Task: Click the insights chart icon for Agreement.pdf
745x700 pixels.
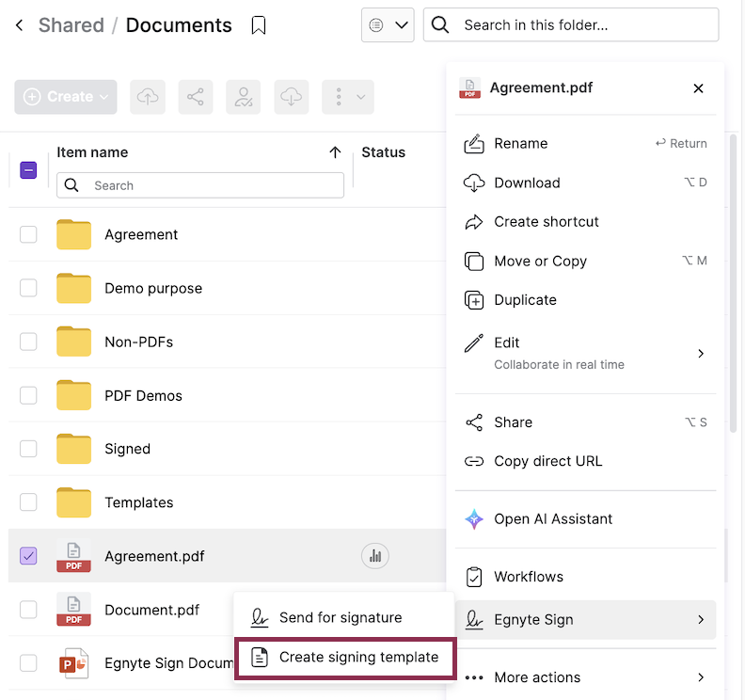Action: click(375, 556)
